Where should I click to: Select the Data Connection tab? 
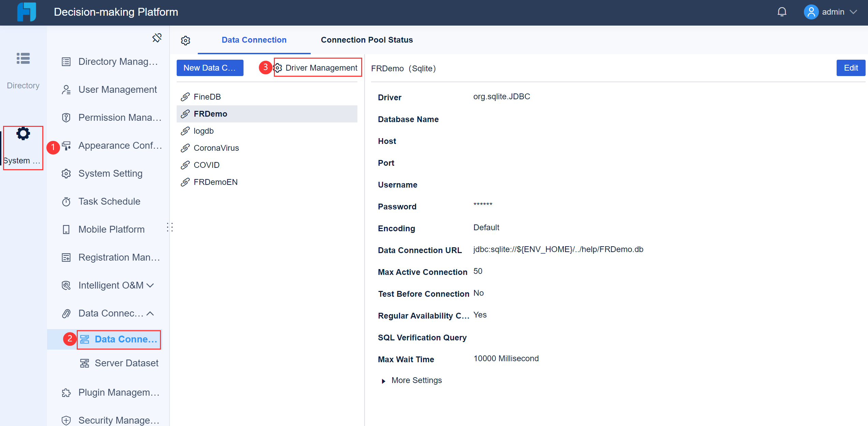[254, 40]
